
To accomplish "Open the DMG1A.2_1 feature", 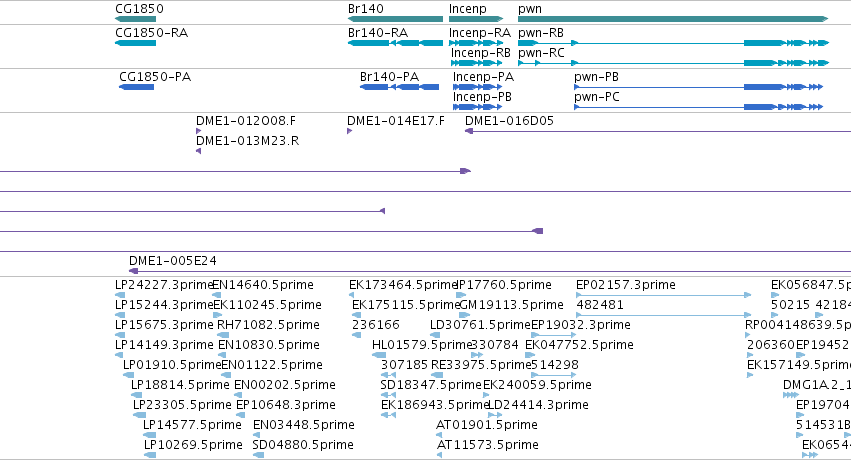I will point(791,395).
